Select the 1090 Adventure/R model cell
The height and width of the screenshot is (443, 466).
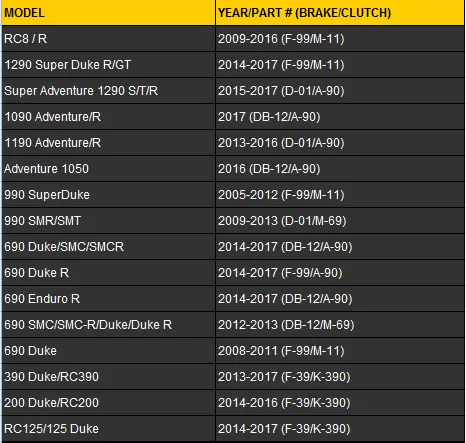coord(109,117)
